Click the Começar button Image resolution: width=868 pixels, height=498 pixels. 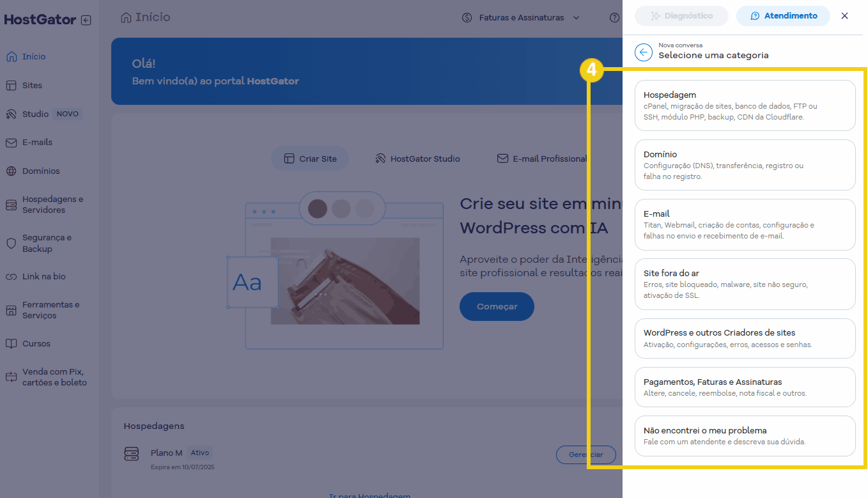497,306
